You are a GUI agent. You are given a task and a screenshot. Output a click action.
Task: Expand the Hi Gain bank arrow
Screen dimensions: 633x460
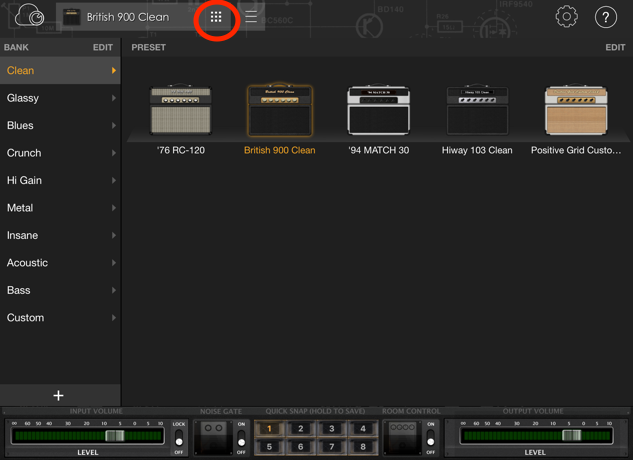point(113,180)
